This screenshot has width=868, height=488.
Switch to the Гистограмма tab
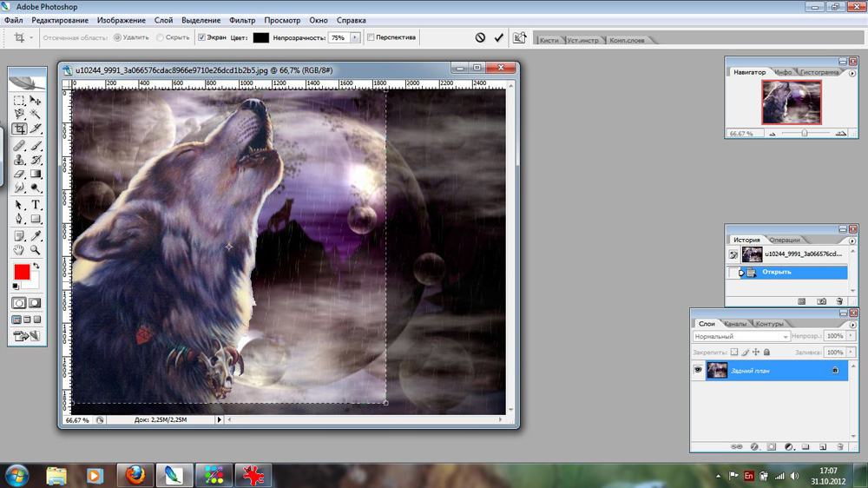click(820, 72)
